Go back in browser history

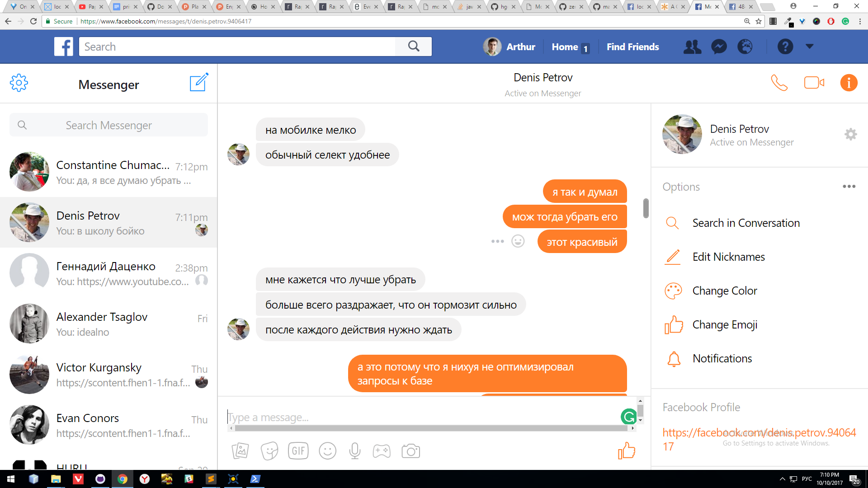tap(8, 21)
